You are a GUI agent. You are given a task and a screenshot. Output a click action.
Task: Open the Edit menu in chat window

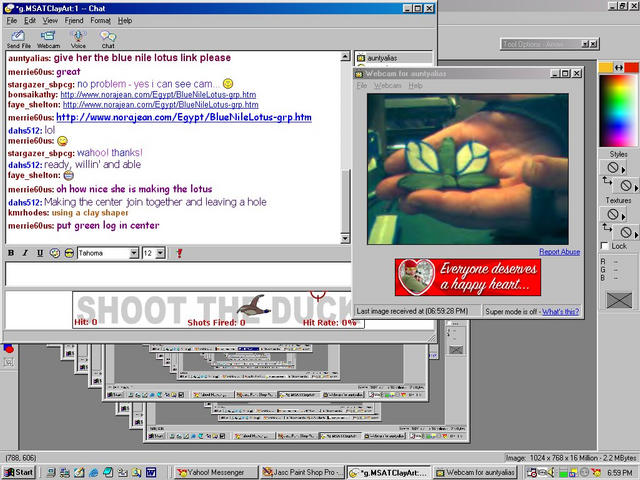click(x=30, y=20)
